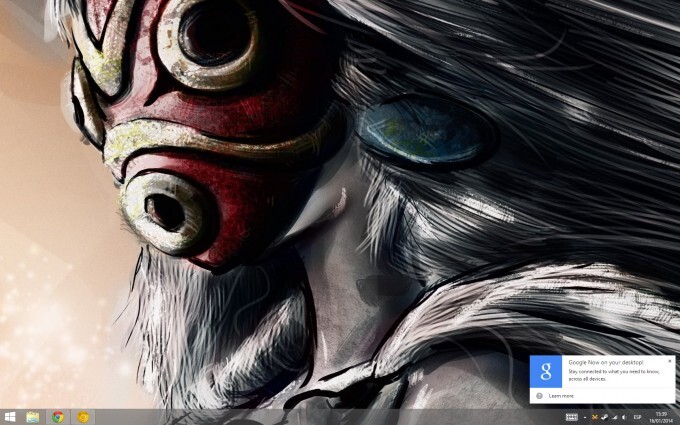Viewport: 680px width, 425px height.
Task: Click the date 16/01/2014 in the taskbar
Action: tap(661, 420)
